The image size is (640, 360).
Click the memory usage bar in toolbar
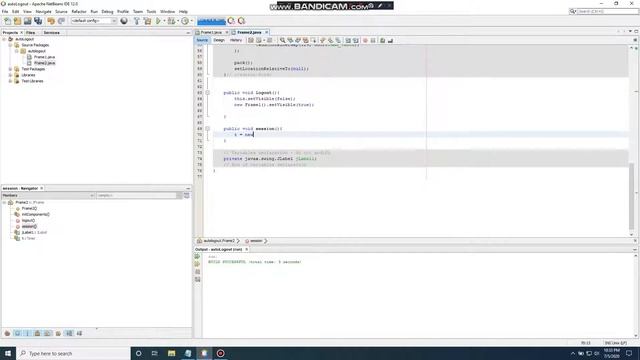click(211, 21)
